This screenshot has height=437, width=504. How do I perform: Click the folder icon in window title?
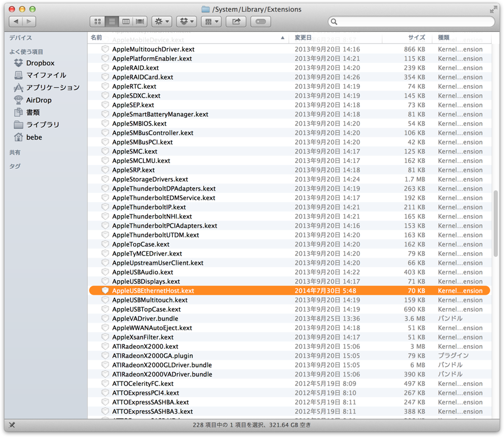click(x=206, y=10)
